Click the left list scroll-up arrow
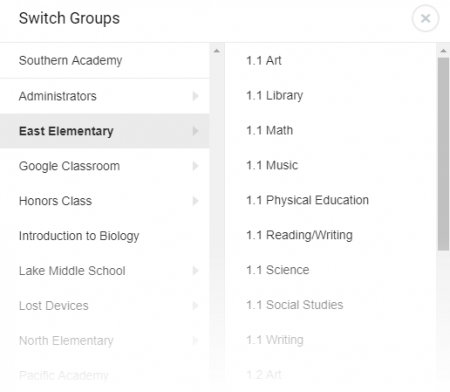Viewport: 450px width, 392px height. pos(217,51)
